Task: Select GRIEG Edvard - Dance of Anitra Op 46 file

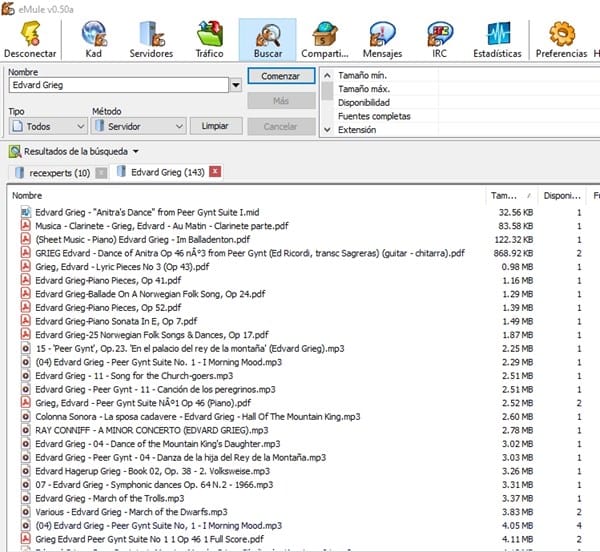Action: [x=250, y=253]
